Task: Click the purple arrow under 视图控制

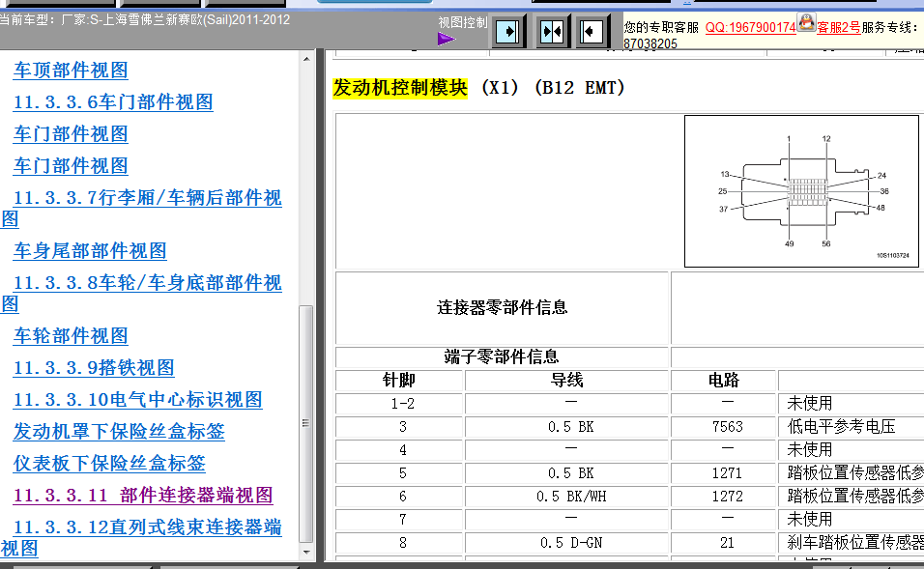Action: click(x=447, y=39)
